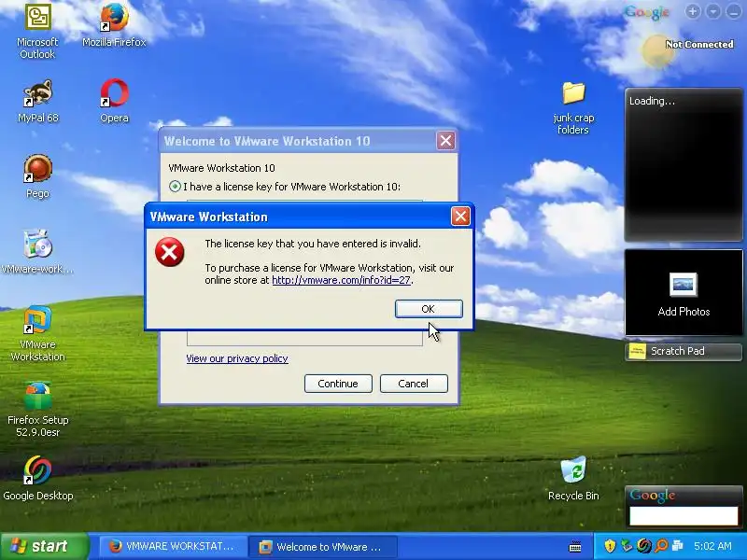This screenshot has height=560, width=747.
Task: Close the VMware Workstation error dialog
Action: (x=460, y=217)
